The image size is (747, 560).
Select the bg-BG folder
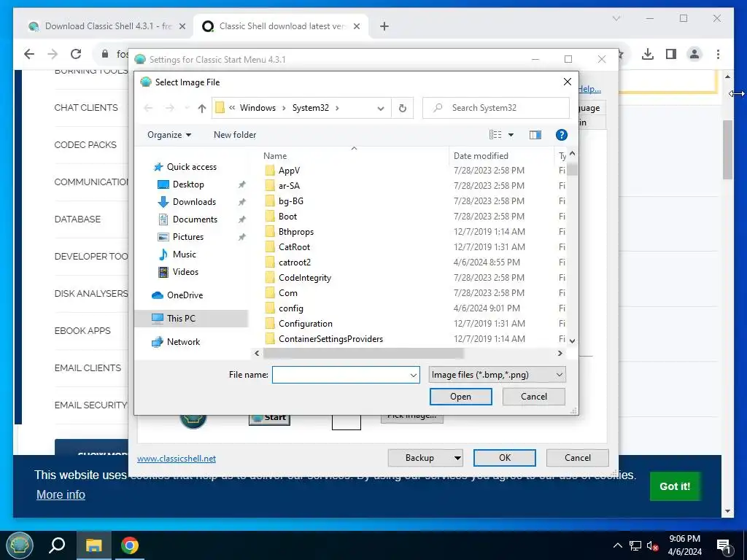click(x=290, y=201)
